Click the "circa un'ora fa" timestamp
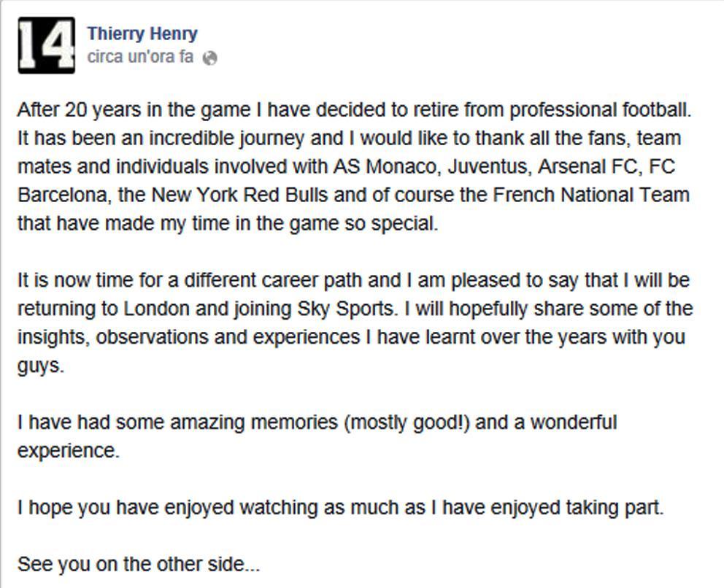The width and height of the screenshot is (724, 588). (x=140, y=57)
